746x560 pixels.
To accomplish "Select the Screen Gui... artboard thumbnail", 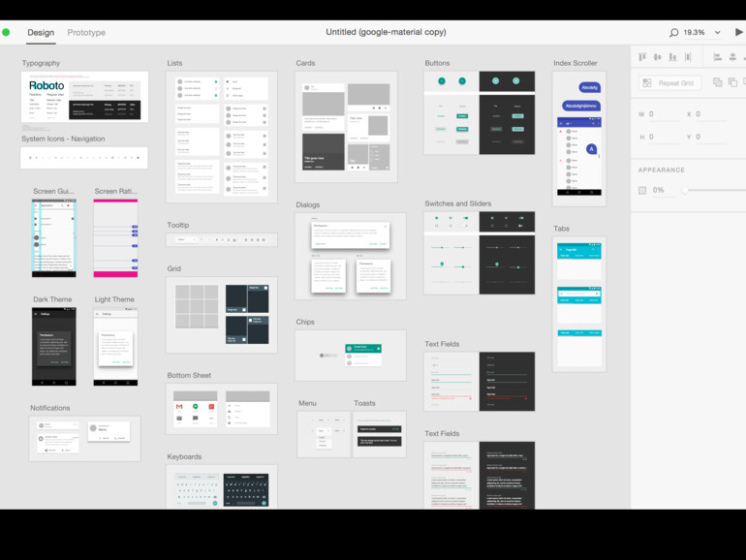I will (53, 238).
